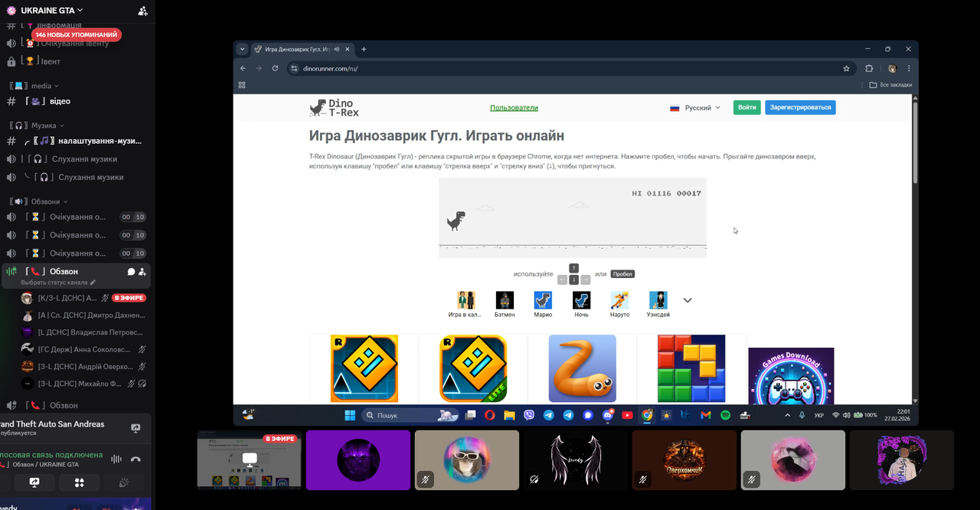Open YouTube icon in taskbar
This screenshot has height=510, width=980.
pyautogui.click(x=627, y=415)
